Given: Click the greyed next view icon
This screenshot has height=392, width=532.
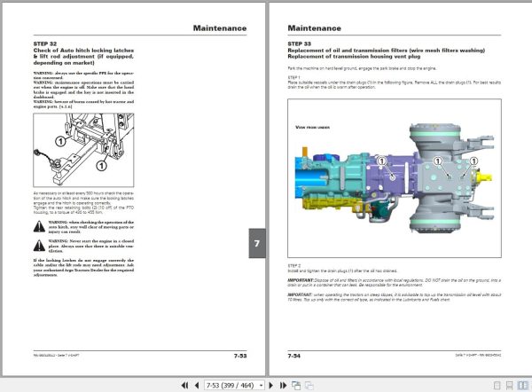Looking at the screenshot, I should coord(309,385).
